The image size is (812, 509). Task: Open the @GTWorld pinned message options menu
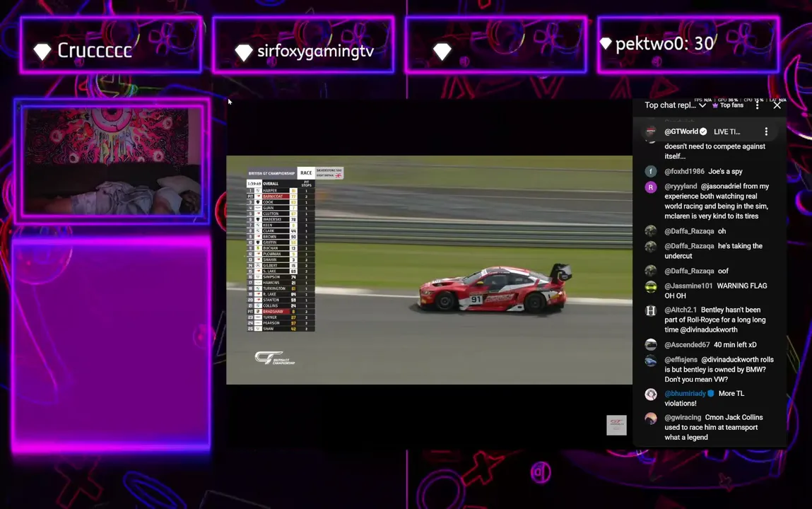point(767,131)
